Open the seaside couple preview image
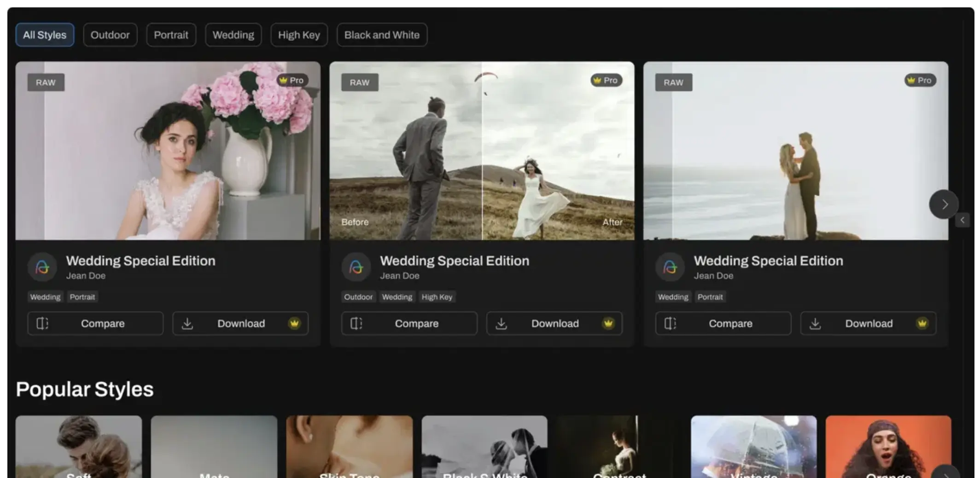 (796, 151)
